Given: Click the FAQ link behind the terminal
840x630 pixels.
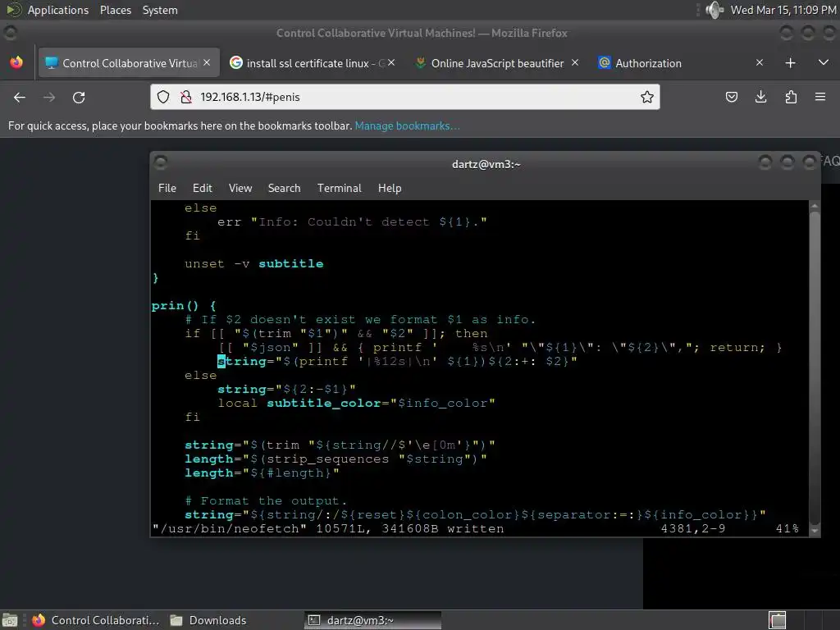Looking at the screenshot, I should [829, 162].
